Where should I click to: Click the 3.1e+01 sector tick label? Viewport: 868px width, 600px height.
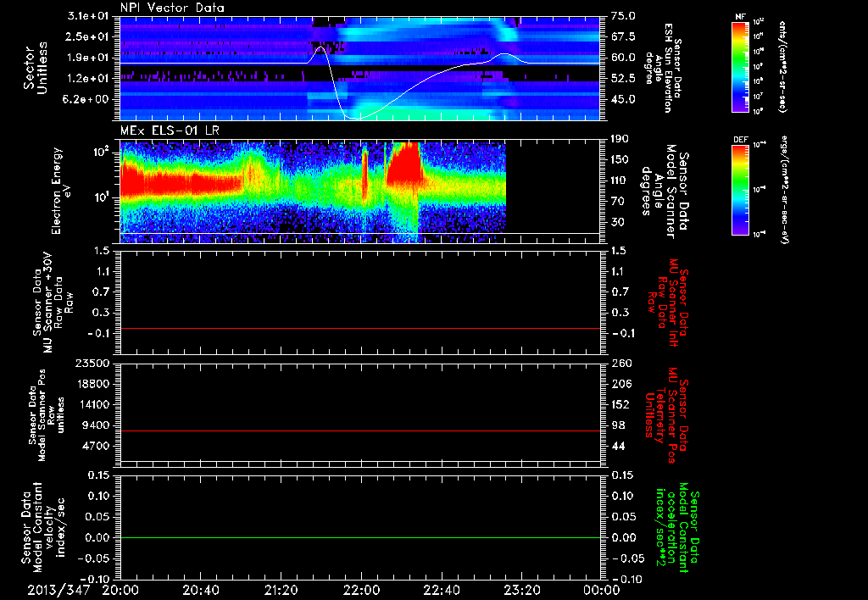[x=88, y=16]
